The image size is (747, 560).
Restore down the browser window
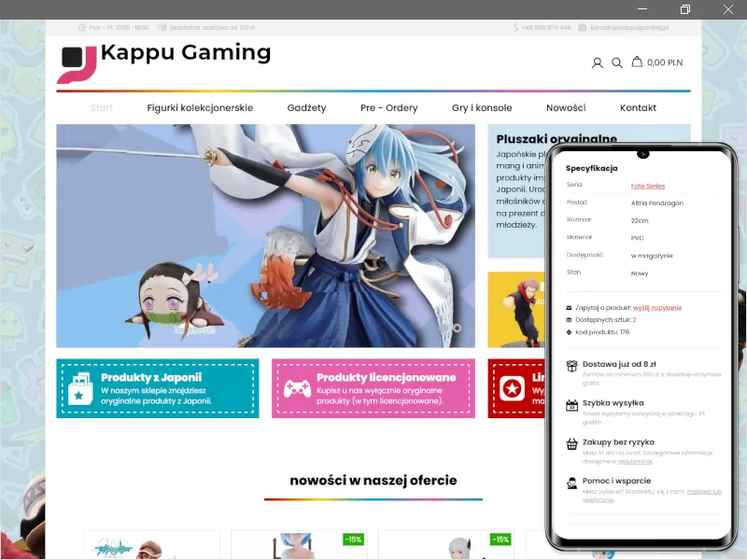685,9
